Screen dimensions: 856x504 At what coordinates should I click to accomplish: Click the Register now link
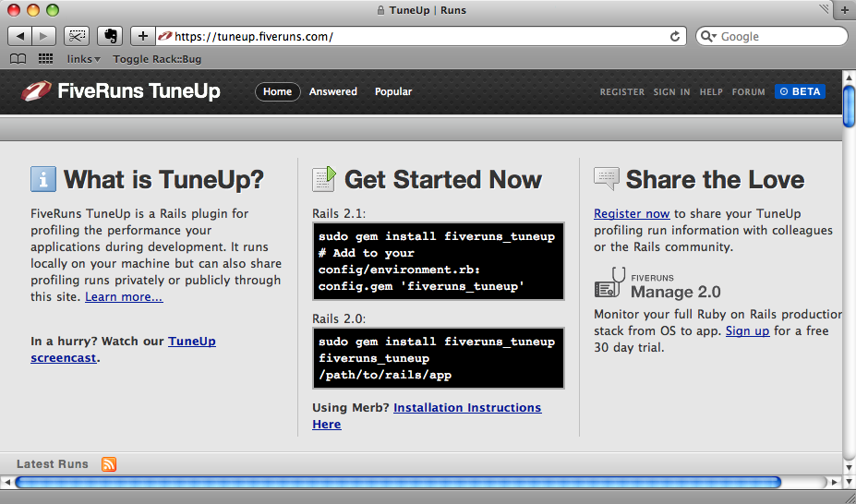[x=632, y=214]
